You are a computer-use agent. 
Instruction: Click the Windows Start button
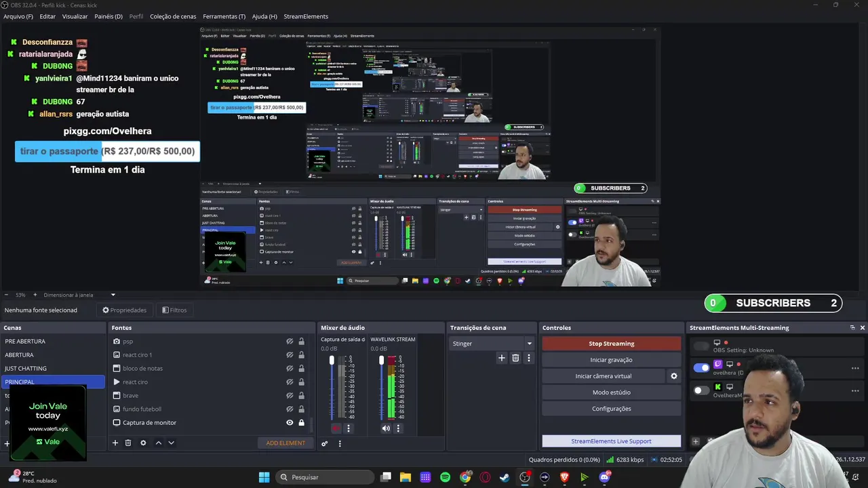264,477
